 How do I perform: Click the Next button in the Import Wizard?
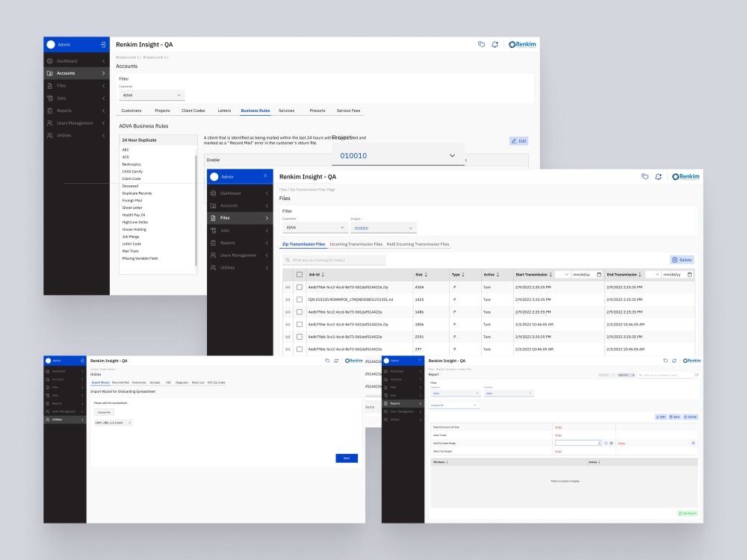[x=347, y=458]
